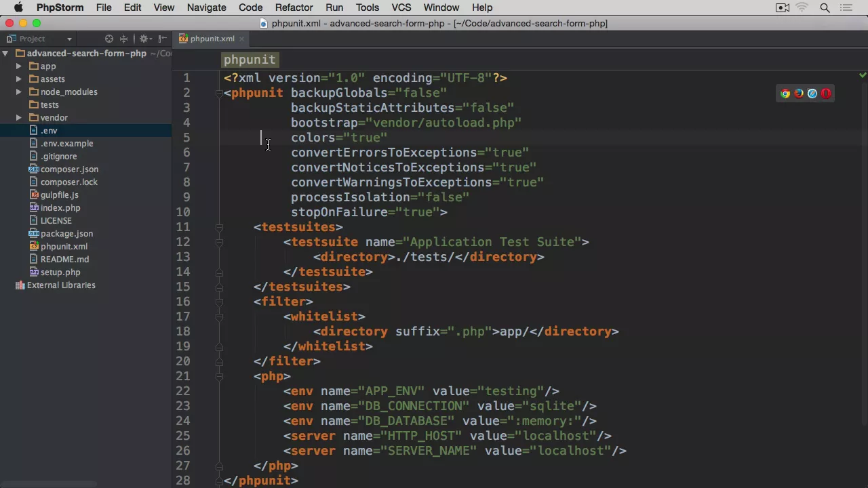Open the Edit menu
The height and width of the screenshot is (488, 868).
click(x=132, y=7)
